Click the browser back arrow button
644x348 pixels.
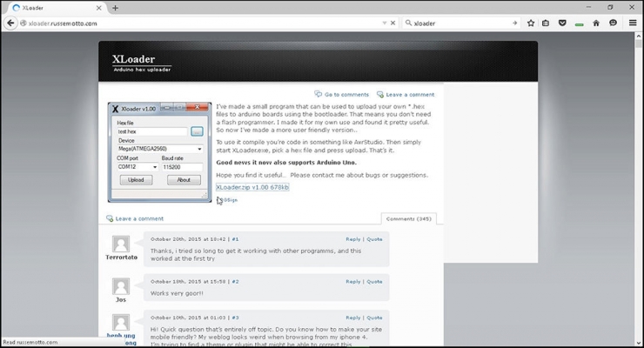pos(10,23)
